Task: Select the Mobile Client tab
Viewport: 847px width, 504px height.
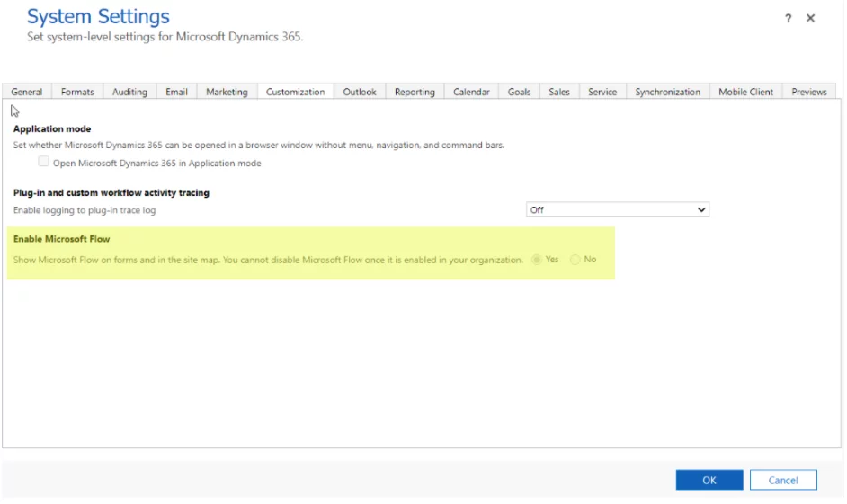Action: point(746,92)
